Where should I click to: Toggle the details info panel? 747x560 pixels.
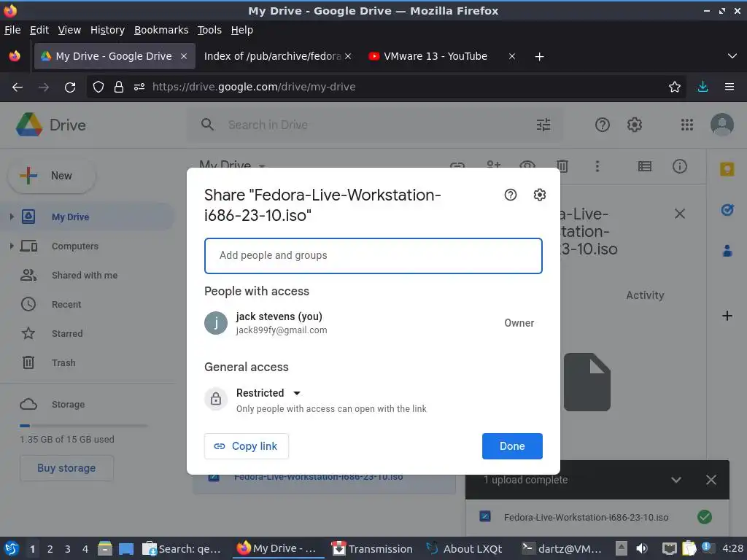679,166
